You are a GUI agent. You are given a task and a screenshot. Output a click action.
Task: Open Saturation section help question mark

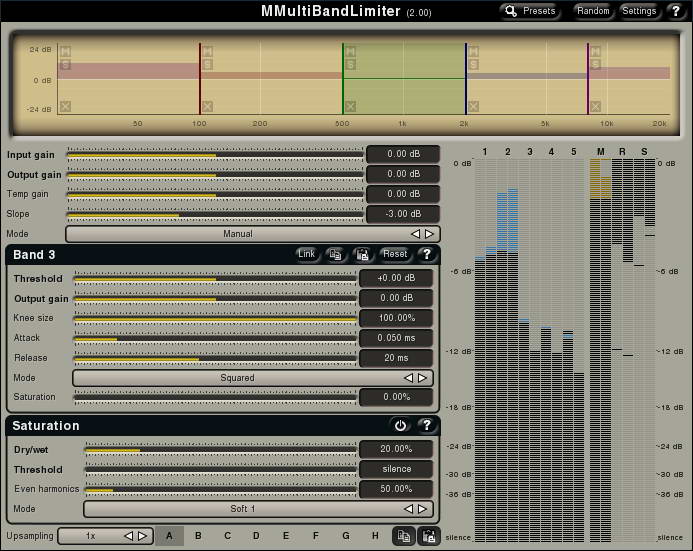(x=426, y=426)
